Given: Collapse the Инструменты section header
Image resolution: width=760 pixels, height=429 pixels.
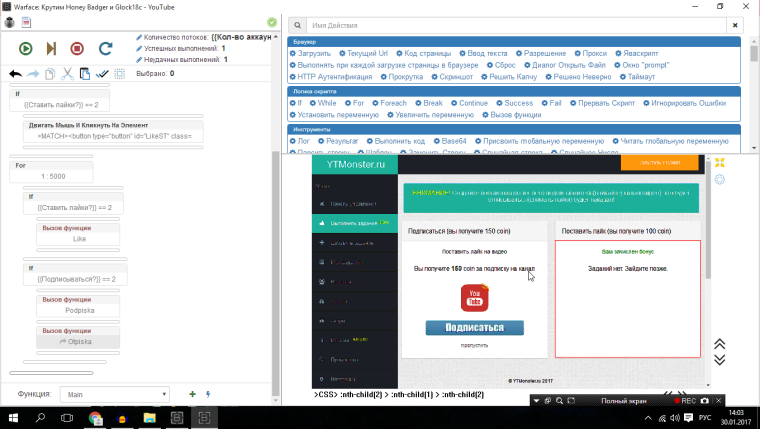Looking at the screenshot, I should 514,129.
